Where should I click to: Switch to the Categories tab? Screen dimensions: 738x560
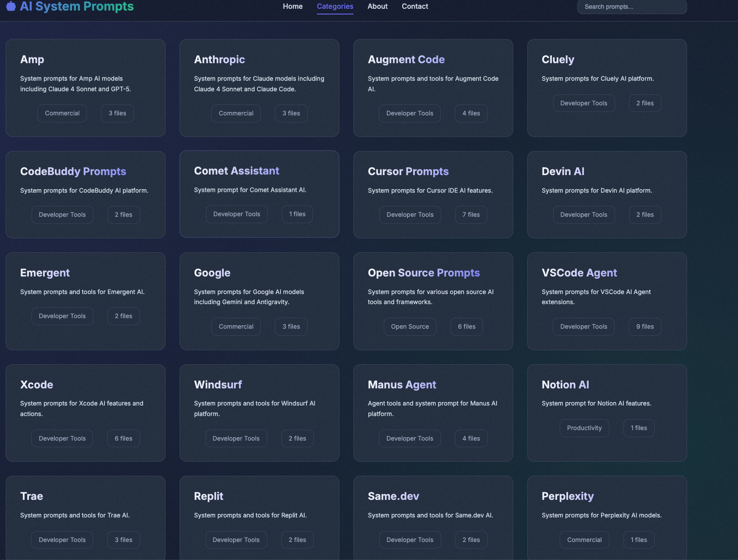click(x=335, y=6)
